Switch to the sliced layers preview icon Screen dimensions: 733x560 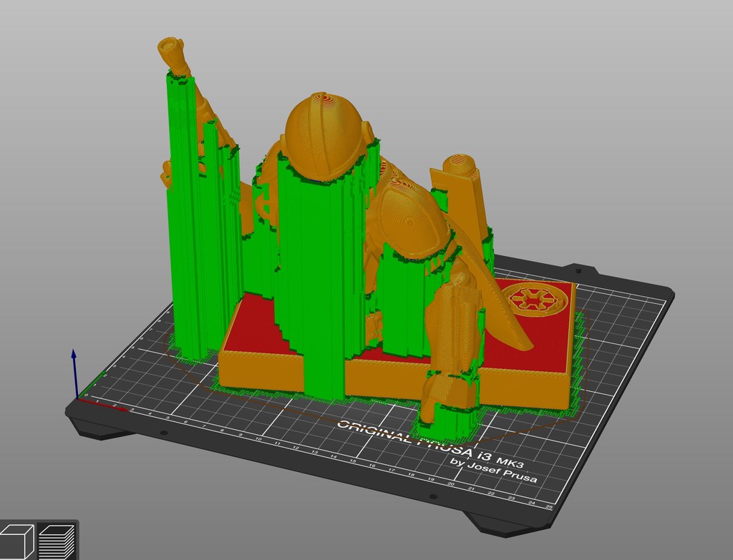57,542
